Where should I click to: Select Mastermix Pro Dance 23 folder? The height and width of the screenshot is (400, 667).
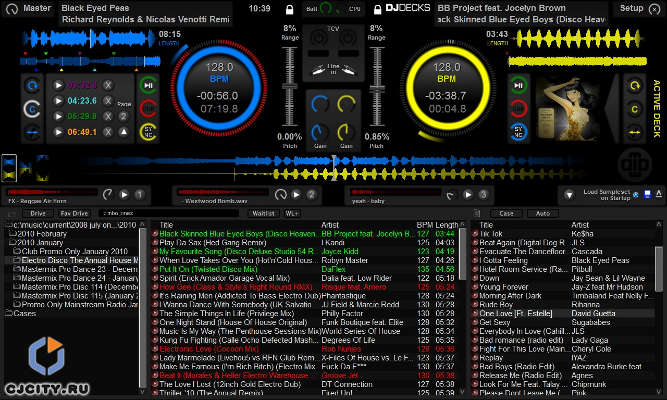pyautogui.click(x=80, y=269)
